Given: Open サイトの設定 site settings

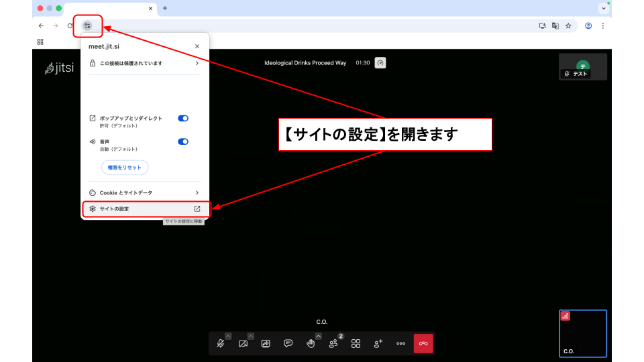Looking at the screenshot, I should [144, 209].
